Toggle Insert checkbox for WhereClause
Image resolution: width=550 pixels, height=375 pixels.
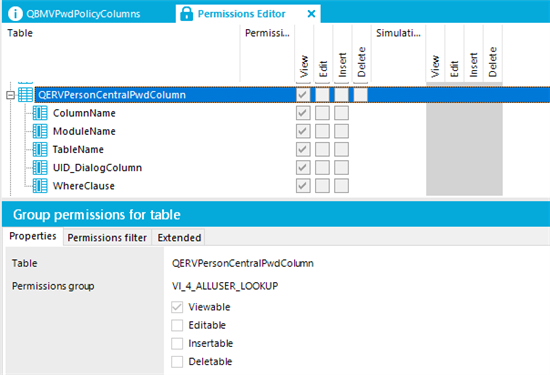point(341,186)
